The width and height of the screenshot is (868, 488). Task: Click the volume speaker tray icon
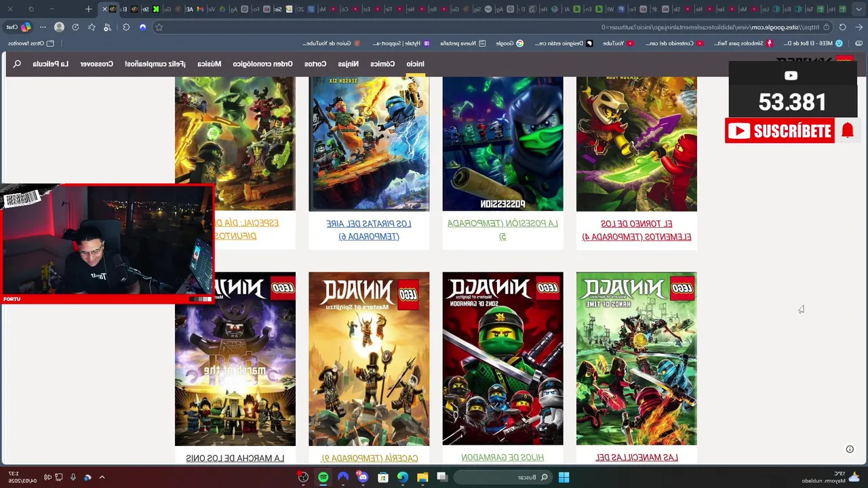(x=47, y=477)
